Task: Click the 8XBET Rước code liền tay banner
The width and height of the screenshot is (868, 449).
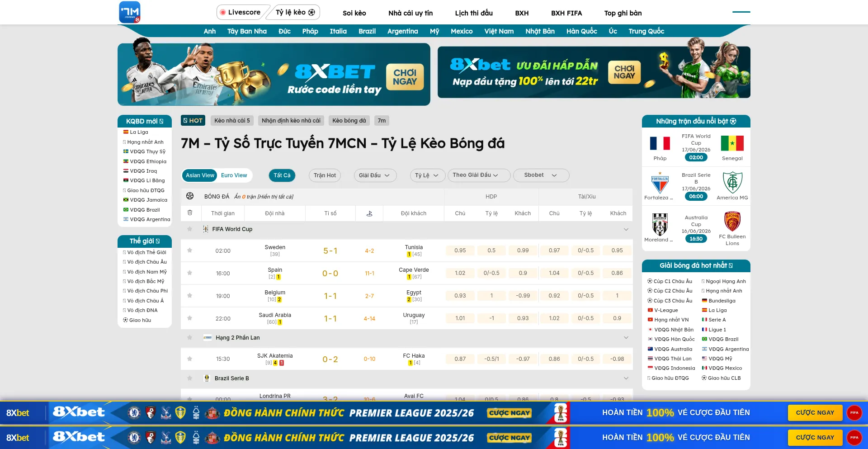Action: tap(274, 75)
